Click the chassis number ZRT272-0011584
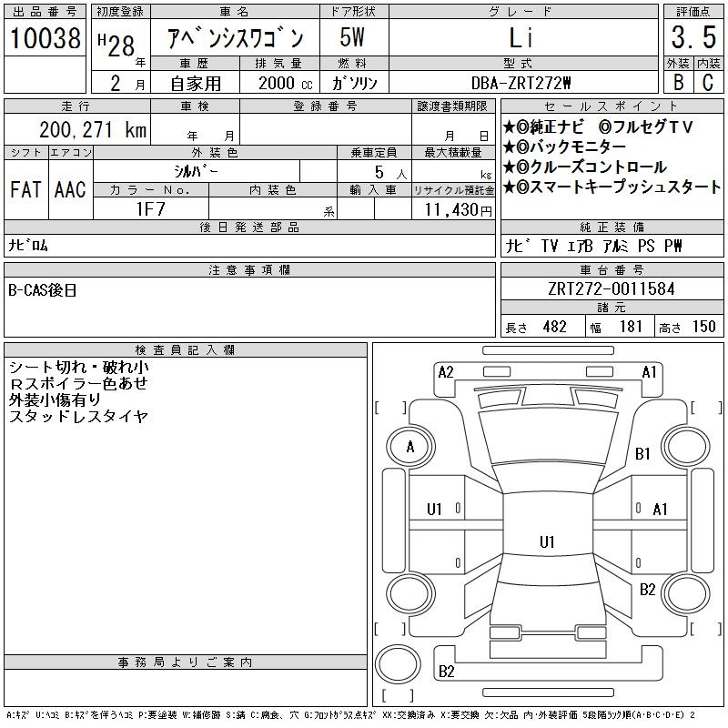 click(612, 288)
